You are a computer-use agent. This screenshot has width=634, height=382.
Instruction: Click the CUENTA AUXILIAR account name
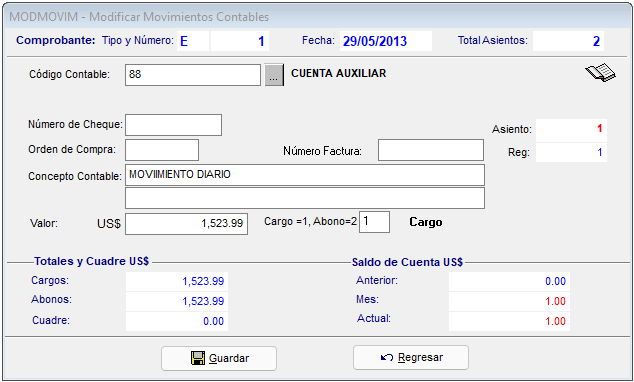point(339,73)
